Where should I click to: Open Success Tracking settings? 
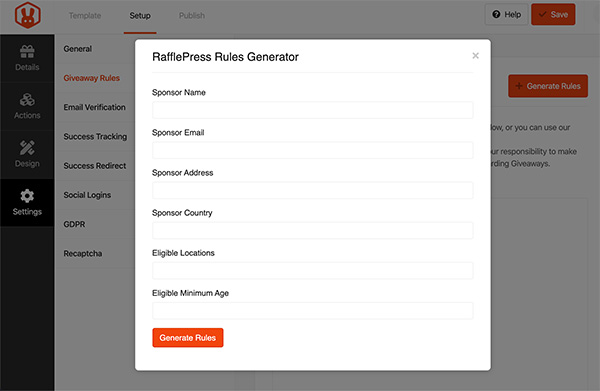pyautogui.click(x=95, y=137)
